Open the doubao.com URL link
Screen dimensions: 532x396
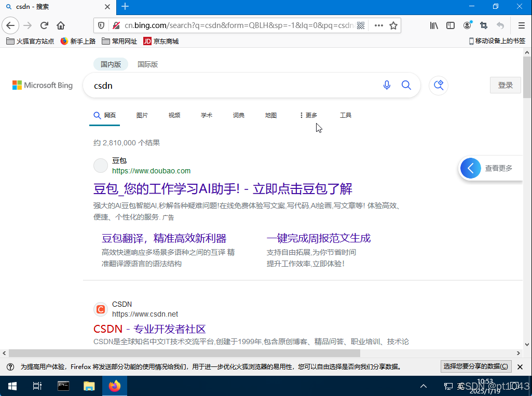tap(152, 171)
